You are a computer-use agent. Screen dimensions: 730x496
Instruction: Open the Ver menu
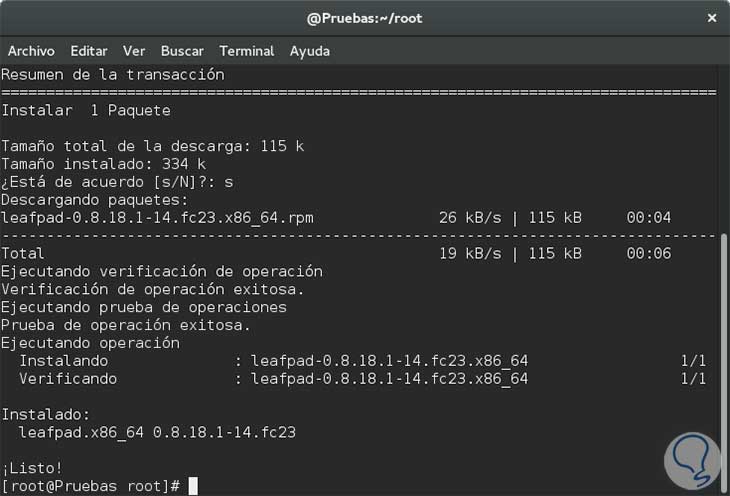(x=134, y=51)
